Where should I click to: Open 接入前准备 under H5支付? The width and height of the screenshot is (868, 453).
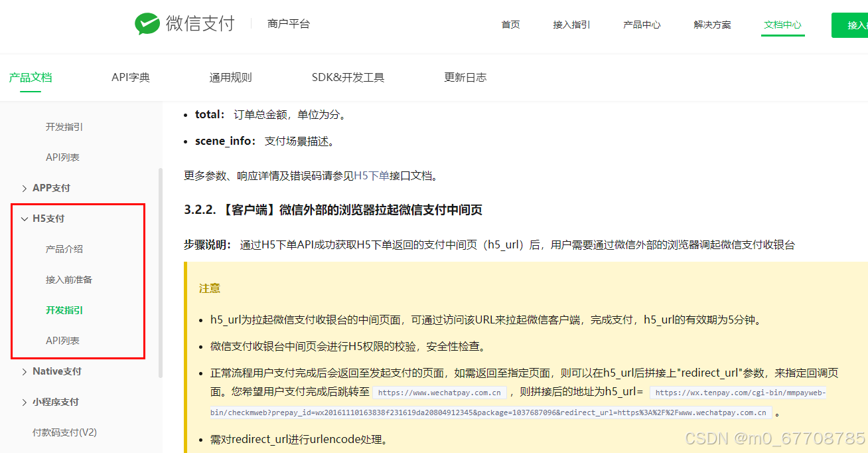coord(69,280)
